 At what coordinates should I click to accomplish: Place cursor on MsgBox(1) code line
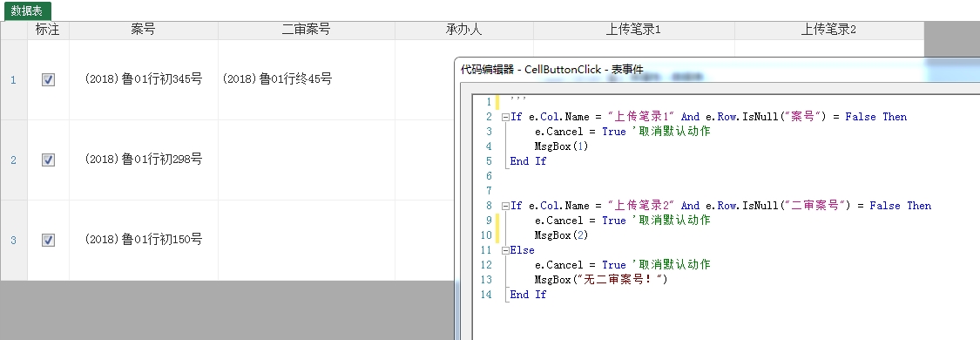(x=561, y=146)
